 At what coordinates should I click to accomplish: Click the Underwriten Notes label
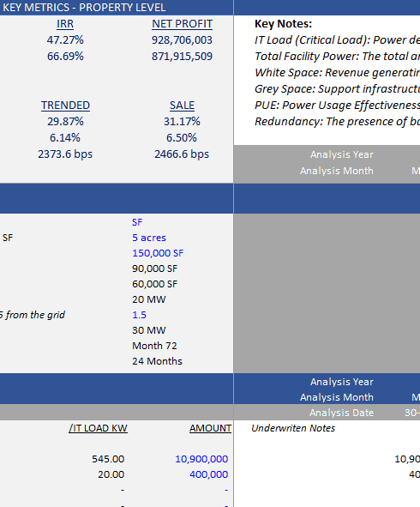(x=293, y=428)
